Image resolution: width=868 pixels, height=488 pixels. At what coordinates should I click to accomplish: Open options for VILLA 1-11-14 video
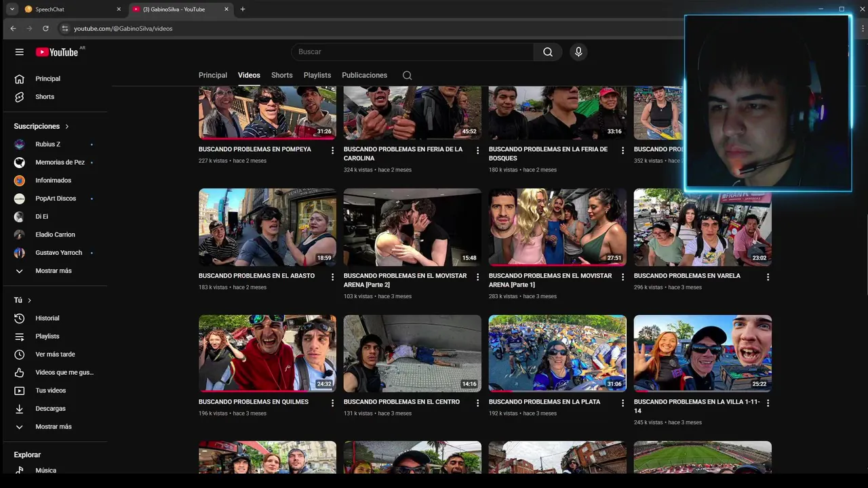point(768,403)
